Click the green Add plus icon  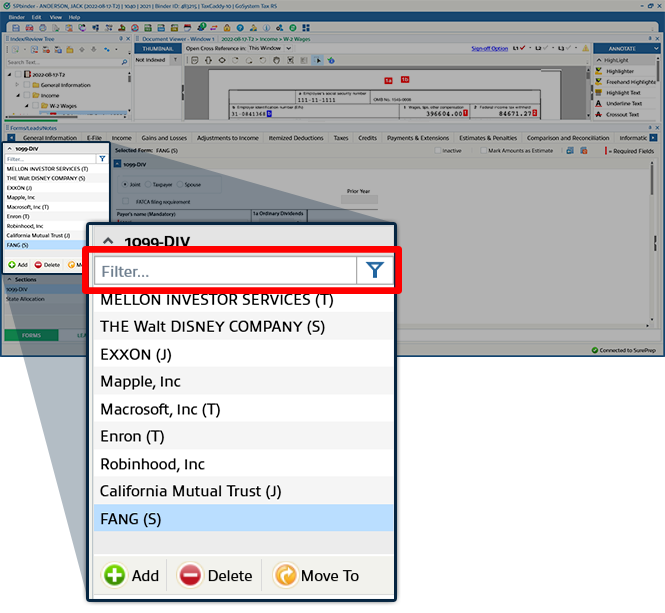click(x=115, y=575)
